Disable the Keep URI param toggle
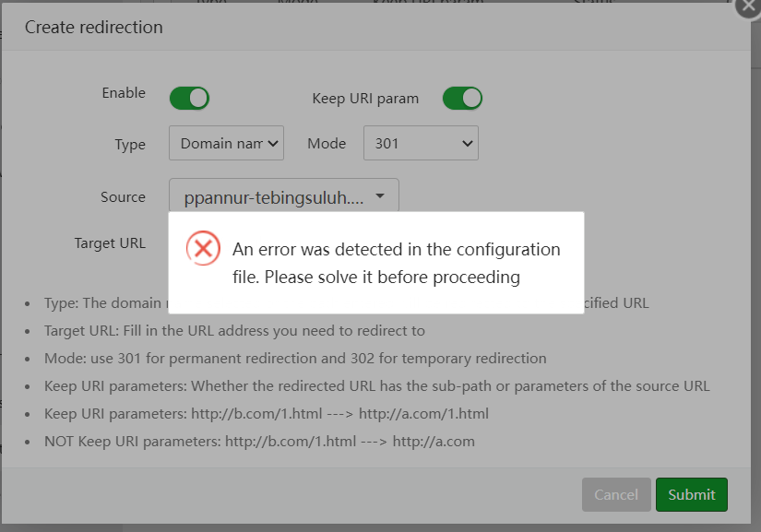 [462, 98]
